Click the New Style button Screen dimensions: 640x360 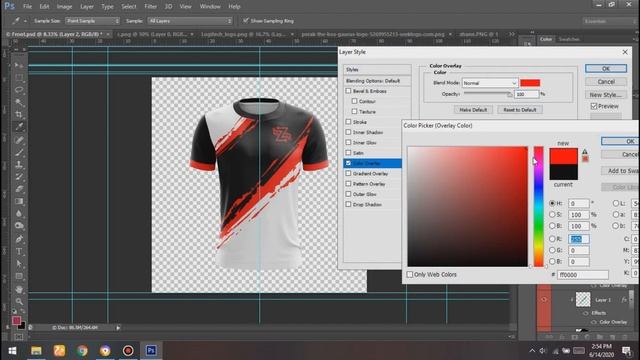[x=606, y=95]
